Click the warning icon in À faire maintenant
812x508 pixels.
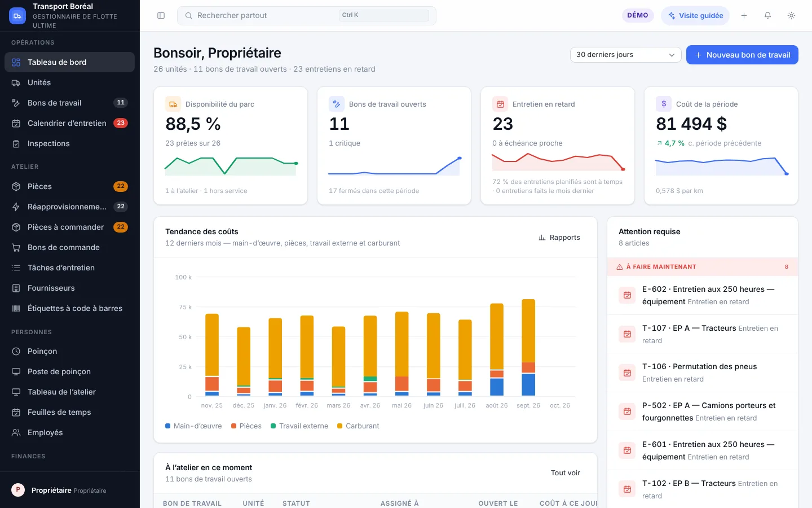point(620,267)
